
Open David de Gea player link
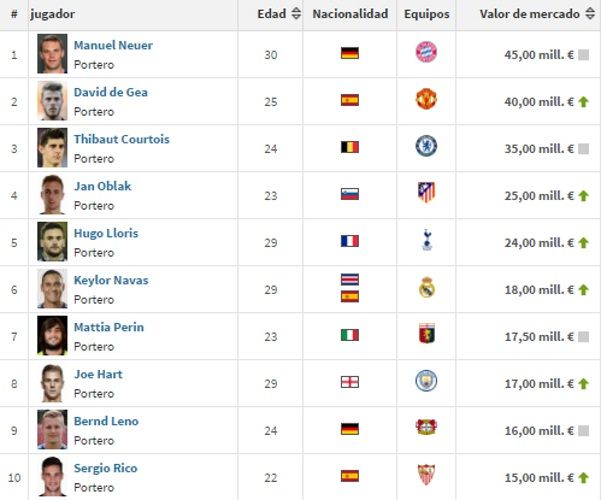110,93
